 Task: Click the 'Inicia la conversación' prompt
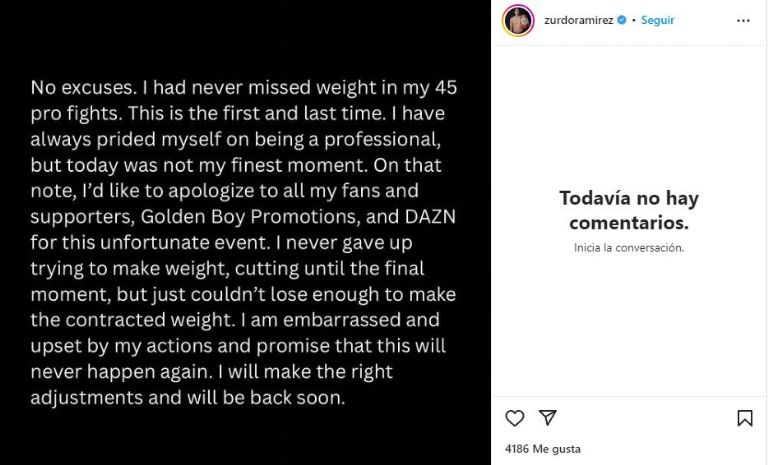tap(629, 248)
